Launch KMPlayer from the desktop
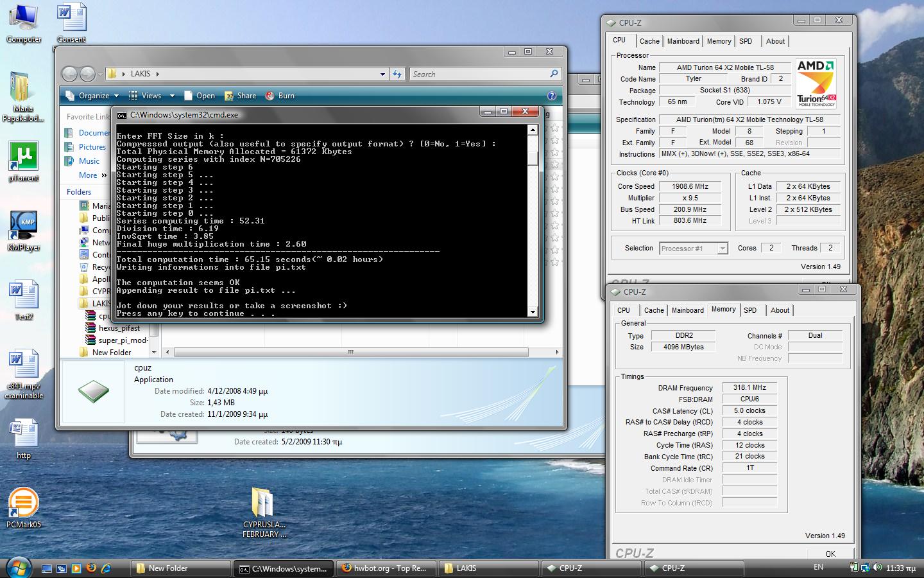The width and height of the screenshot is (924, 578). coord(24,231)
